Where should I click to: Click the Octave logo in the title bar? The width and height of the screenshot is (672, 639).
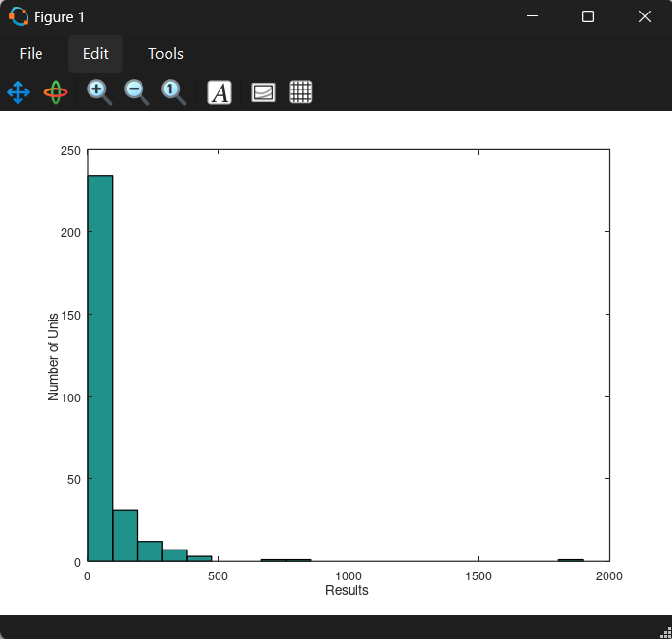pos(17,16)
